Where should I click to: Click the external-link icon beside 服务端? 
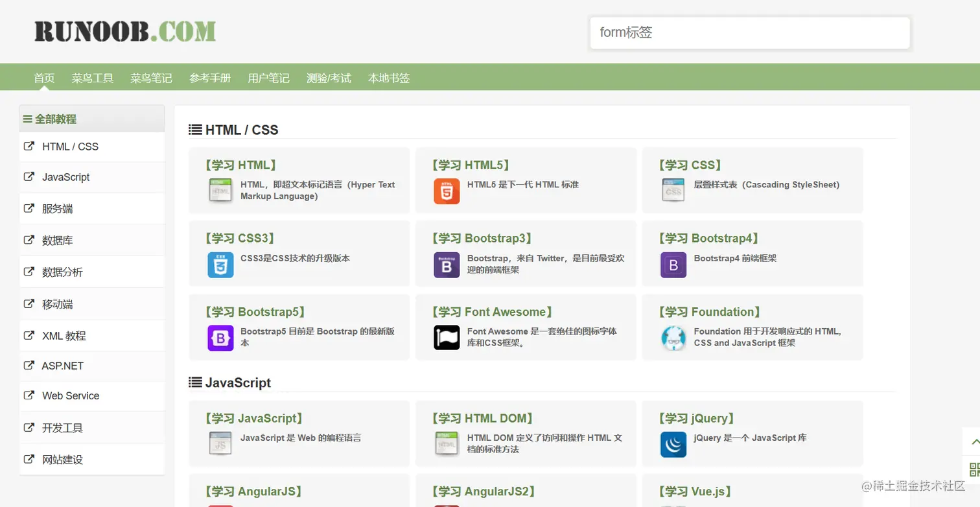point(29,208)
